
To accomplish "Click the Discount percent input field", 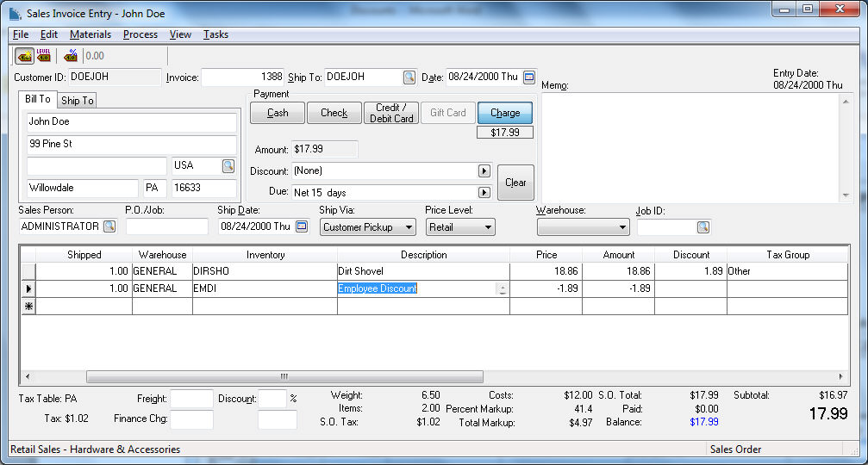I will pyautogui.click(x=272, y=399).
